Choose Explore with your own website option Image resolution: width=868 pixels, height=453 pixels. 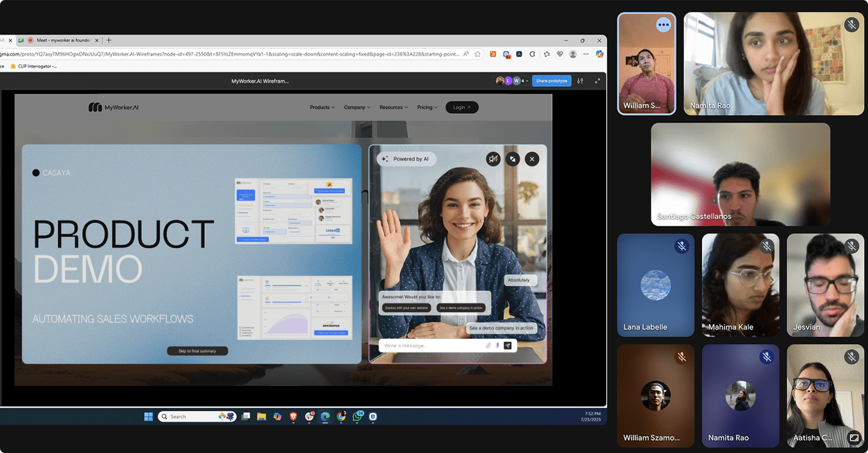click(x=406, y=308)
